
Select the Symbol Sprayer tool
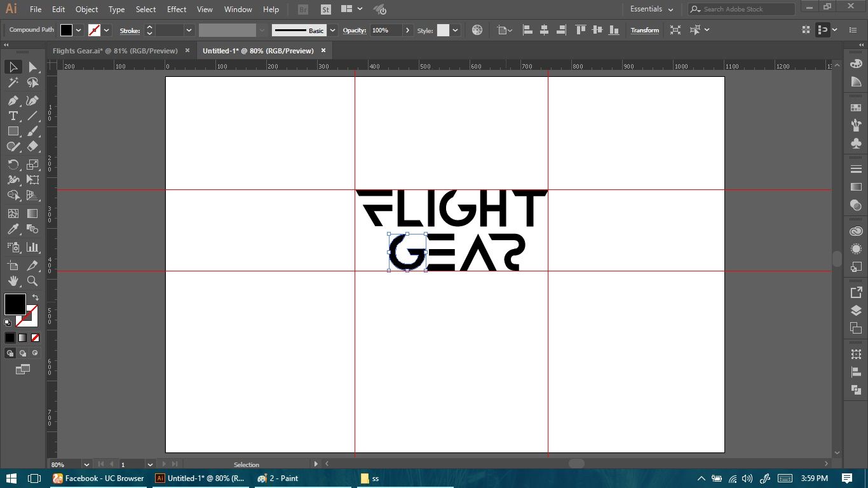click(x=13, y=247)
